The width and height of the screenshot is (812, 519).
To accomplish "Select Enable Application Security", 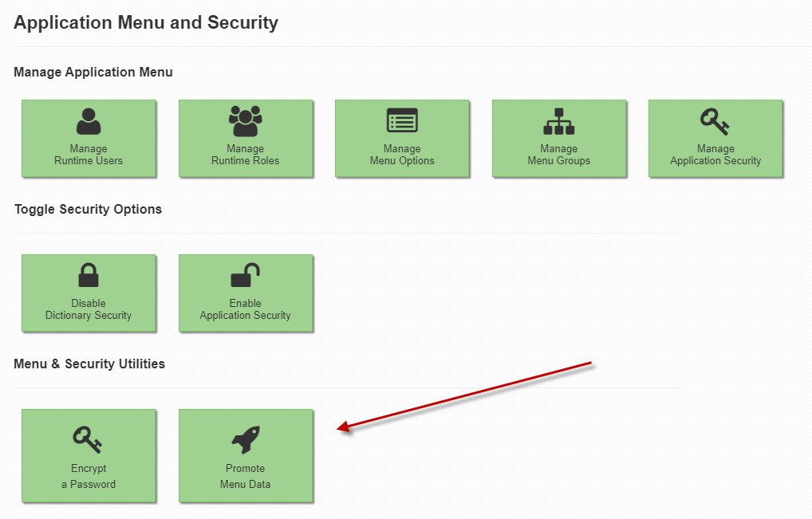I will [x=246, y=293].
